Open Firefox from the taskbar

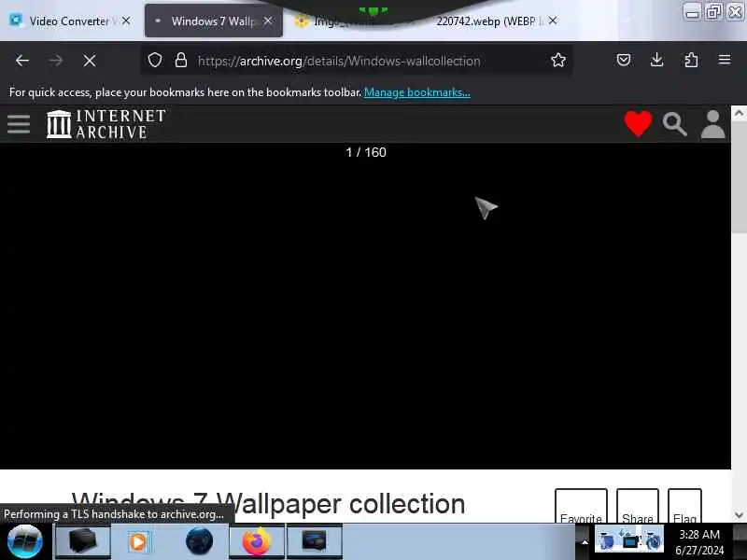[x=257, y=541]
